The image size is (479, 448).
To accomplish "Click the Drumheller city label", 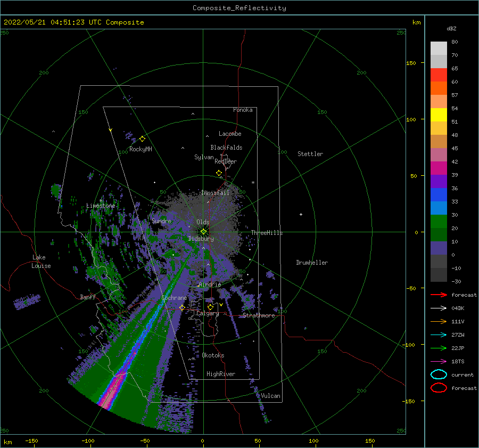I will (312, 263).
